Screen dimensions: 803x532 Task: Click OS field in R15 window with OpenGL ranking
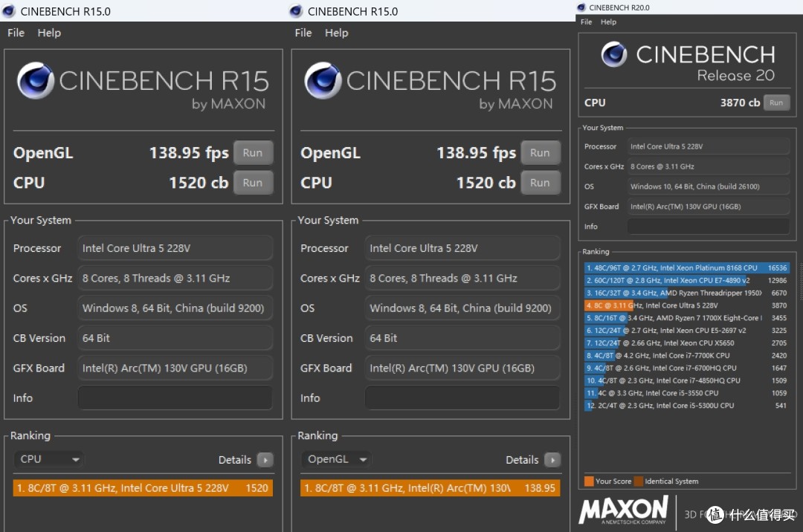tap(462, 308)
